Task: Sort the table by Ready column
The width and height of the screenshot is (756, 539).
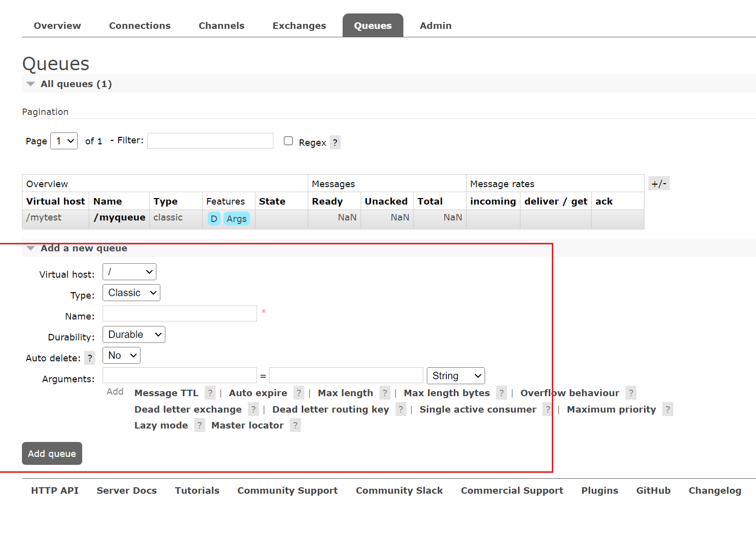Action: tap(328, 202)
